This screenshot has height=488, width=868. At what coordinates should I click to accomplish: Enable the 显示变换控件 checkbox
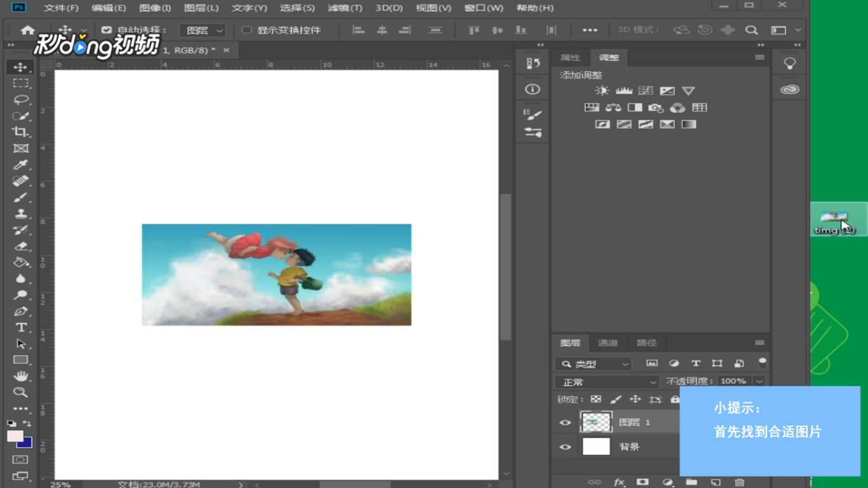247,30
